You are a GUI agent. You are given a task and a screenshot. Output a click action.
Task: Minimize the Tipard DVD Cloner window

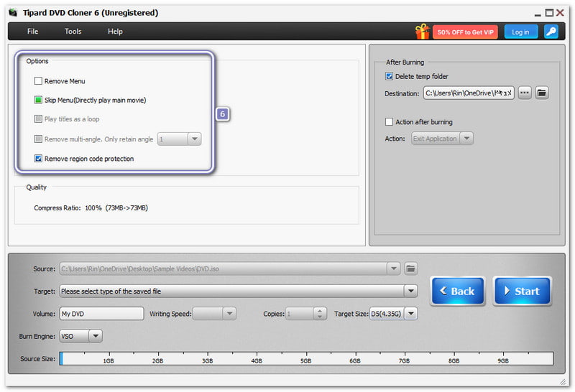[x=537, y=13]
